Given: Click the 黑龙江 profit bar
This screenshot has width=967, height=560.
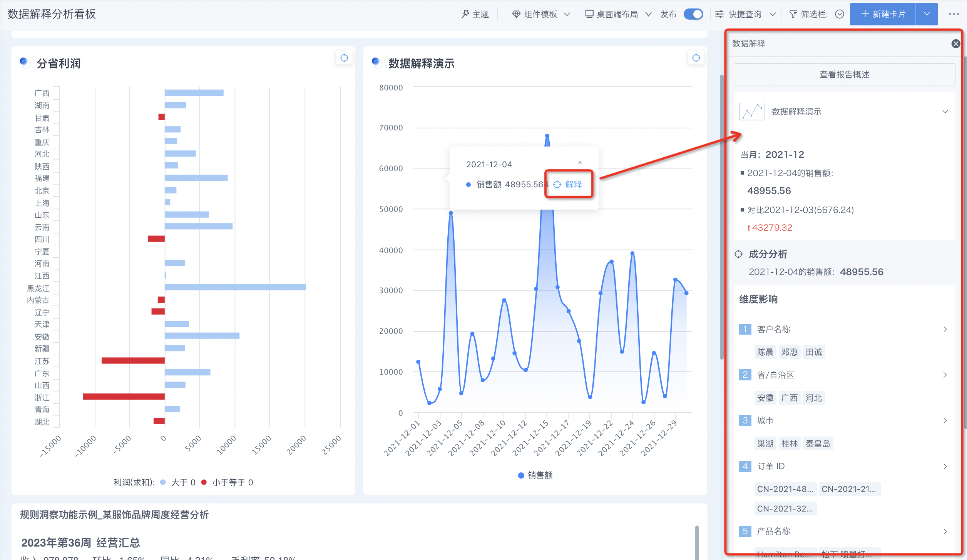Looking at the screenshot, I should click(235, 287).
